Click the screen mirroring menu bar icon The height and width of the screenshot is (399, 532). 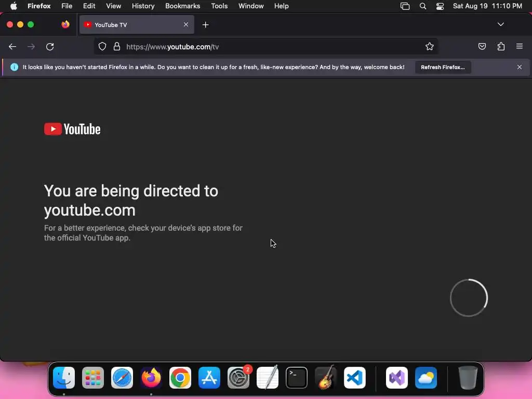405,6
